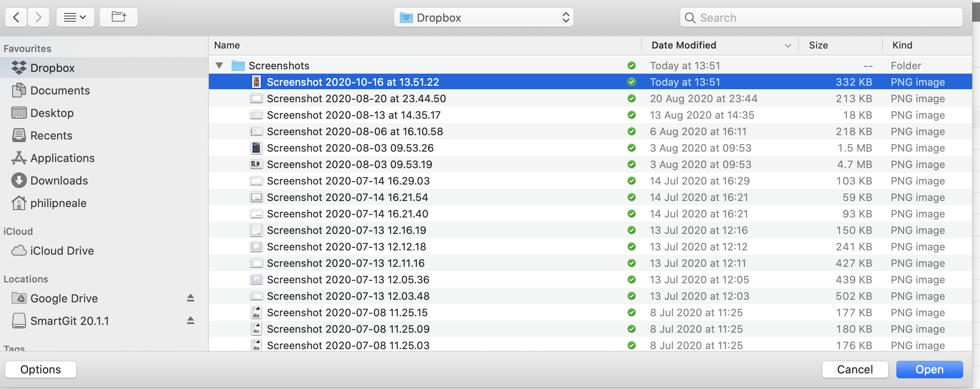
Task: Create a new folder with toolbar icon
Action: (119, 17)
